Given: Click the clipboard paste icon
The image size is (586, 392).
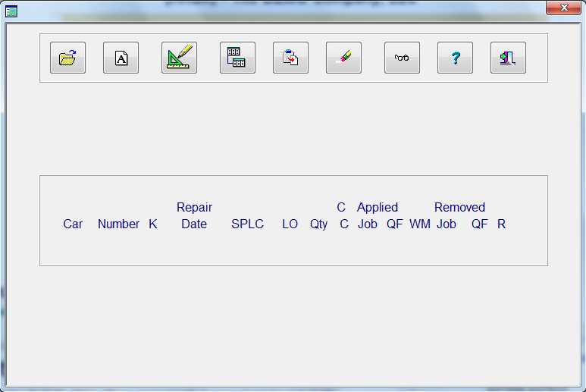Looking at the screenshot, I should tap(290, 58).
